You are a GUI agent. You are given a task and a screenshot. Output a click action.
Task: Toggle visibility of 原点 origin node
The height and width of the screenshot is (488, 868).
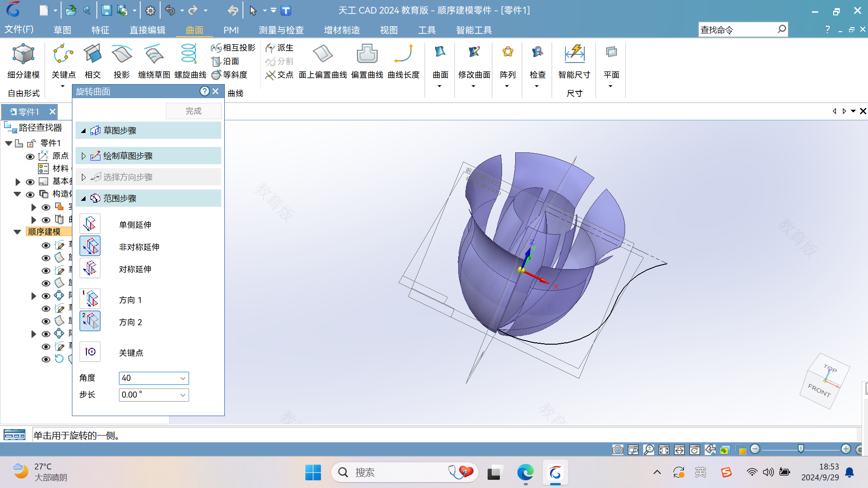(30, 156)
